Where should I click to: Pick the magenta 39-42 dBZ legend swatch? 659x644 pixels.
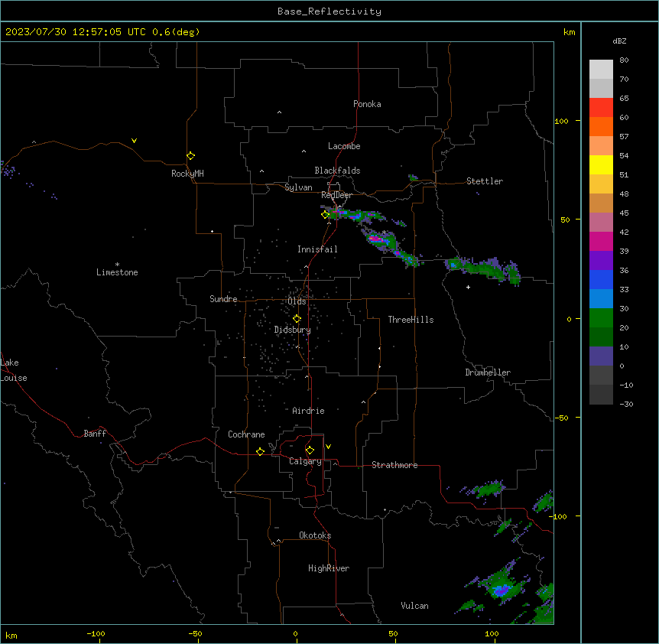coord(601,241)
